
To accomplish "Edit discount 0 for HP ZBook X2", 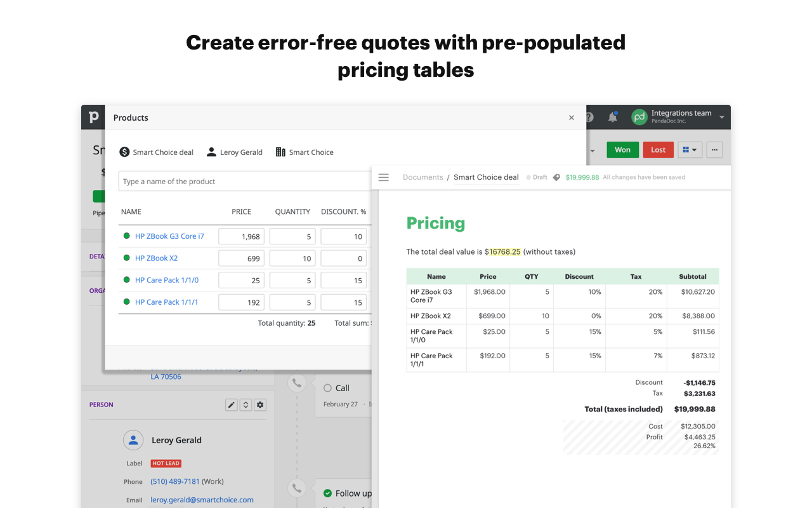I will tap(344, 258).
